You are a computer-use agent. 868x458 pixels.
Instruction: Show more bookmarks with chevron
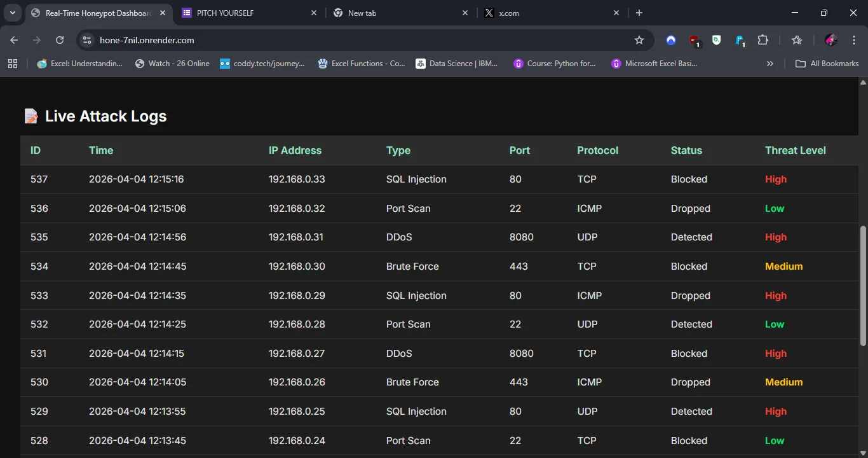coord(770,64)
